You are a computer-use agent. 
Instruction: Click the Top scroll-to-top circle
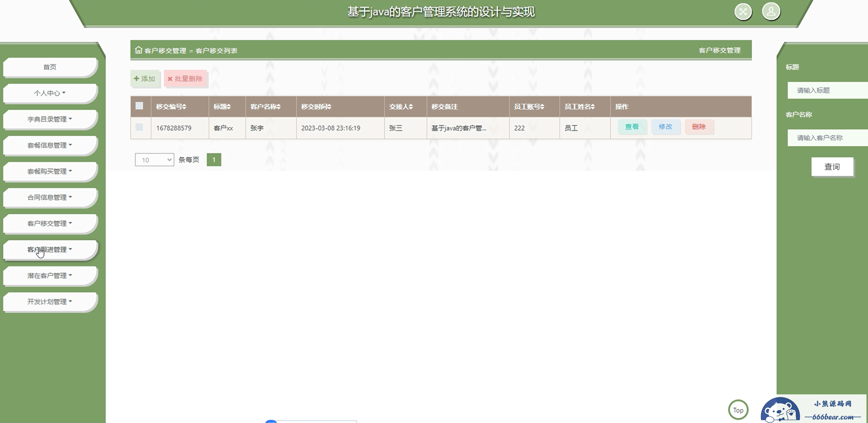click(x=738, y=410)
